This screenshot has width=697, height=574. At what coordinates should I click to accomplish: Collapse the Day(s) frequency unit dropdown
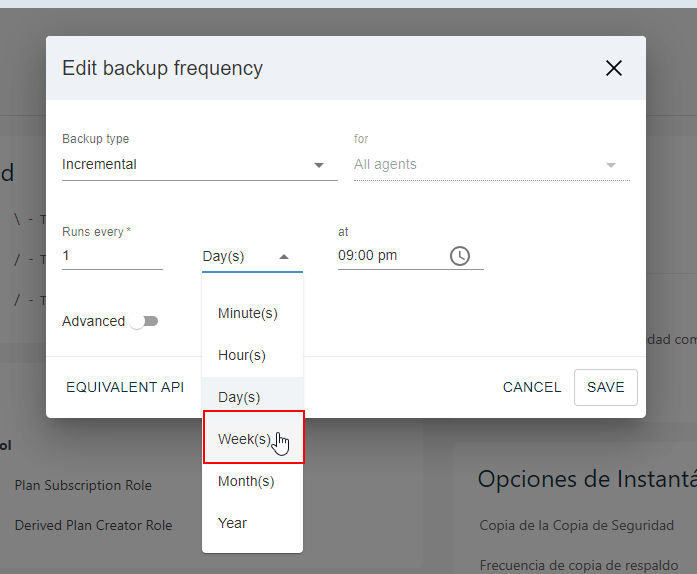(252, 257)
